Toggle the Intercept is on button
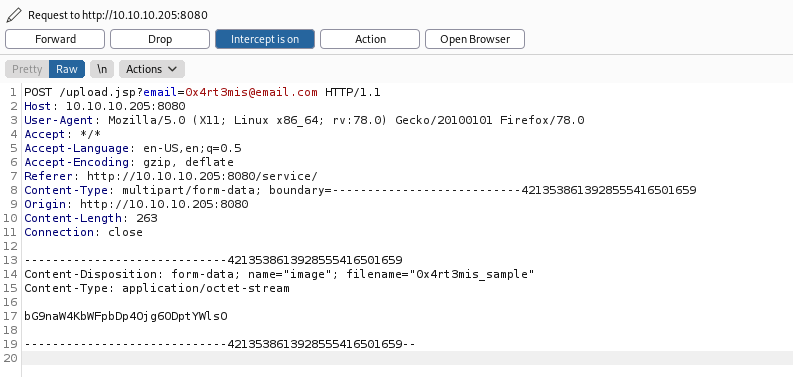This screenshot has height=377, width=793. pyautogui.click(x=265, y=39)
